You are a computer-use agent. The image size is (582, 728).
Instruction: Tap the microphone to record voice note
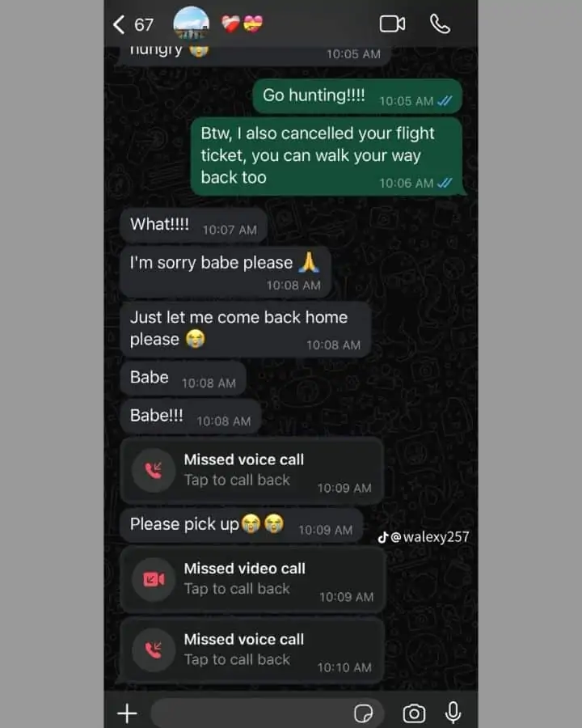click(x=453, y=712)
